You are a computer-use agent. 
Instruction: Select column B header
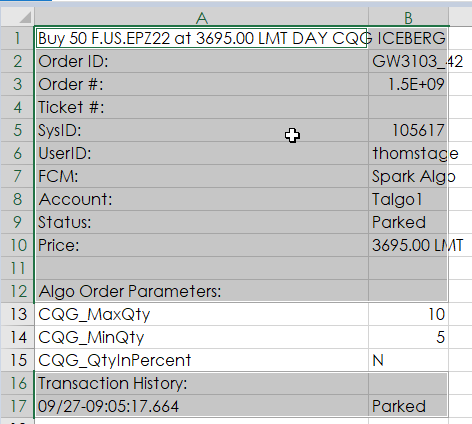[408, 17]
